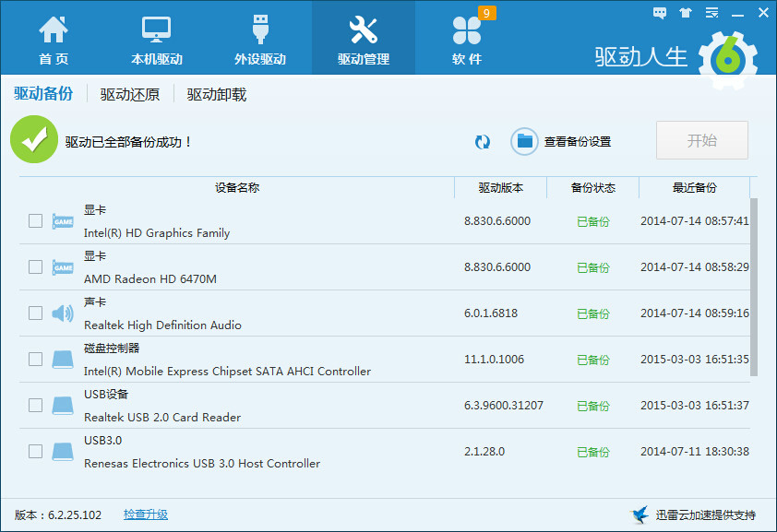
Task: Open the feedback chat bubble icon
Action: tap(660, 13)
